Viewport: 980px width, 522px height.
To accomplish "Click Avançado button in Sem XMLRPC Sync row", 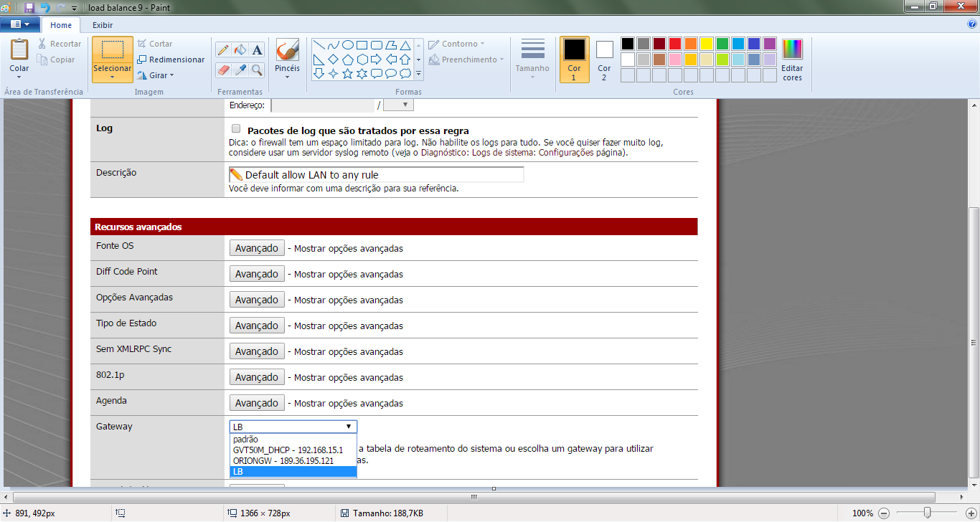I will 257,351.
